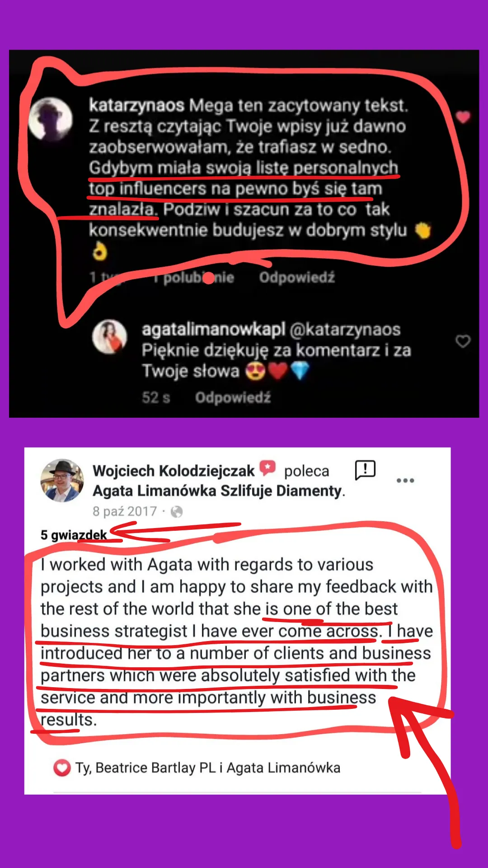Follow the @katarzynaos mention

[345, 330]
